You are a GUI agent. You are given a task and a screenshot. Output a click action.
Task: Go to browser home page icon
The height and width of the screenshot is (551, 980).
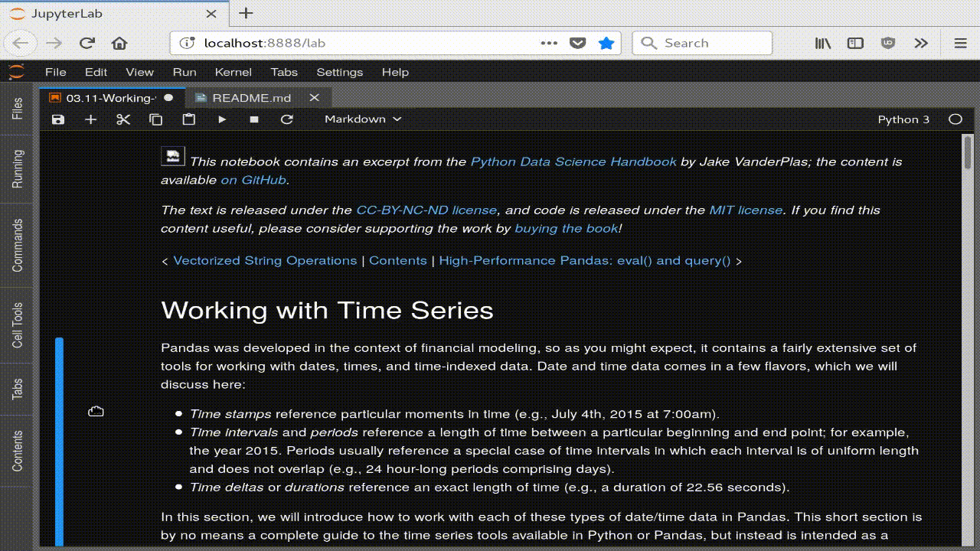point(119,43)
